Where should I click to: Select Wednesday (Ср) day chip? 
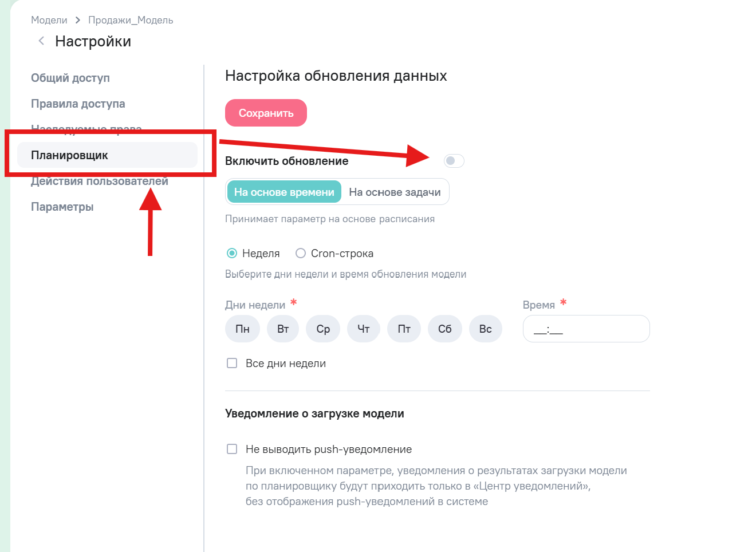tap(323, 329)
